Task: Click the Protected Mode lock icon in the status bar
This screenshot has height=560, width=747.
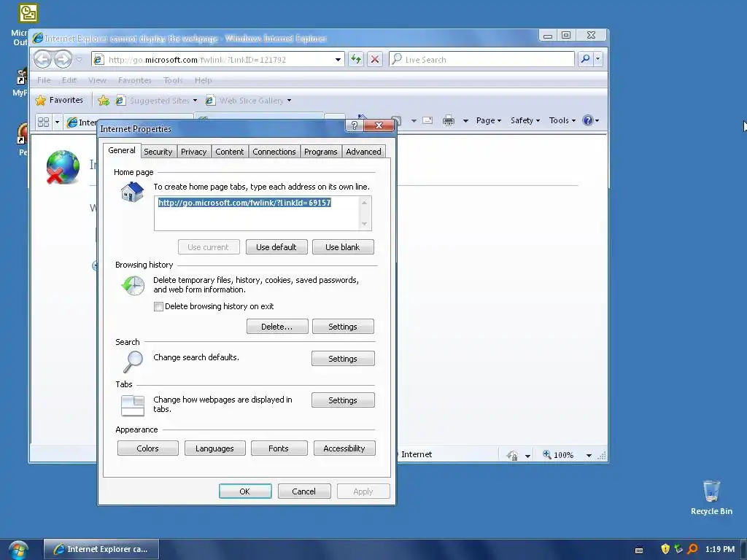Action: click(512, 455)
